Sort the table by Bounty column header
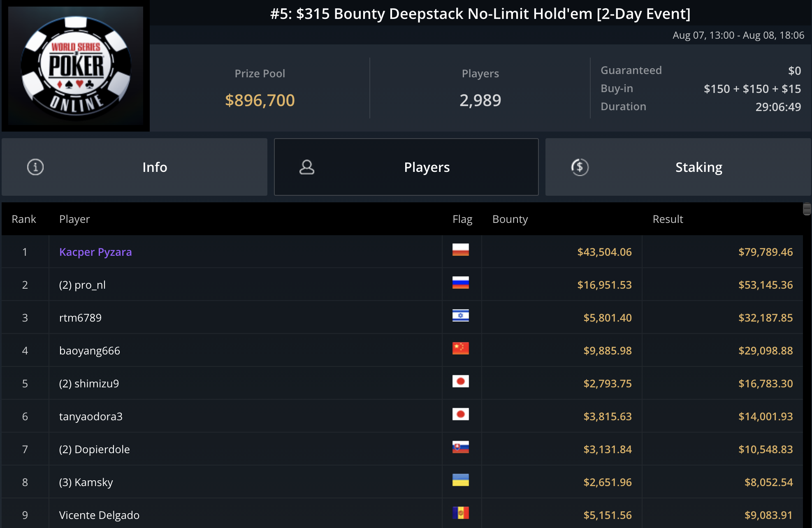This screenshot has width=812, height=528. [x=510, y=219]
